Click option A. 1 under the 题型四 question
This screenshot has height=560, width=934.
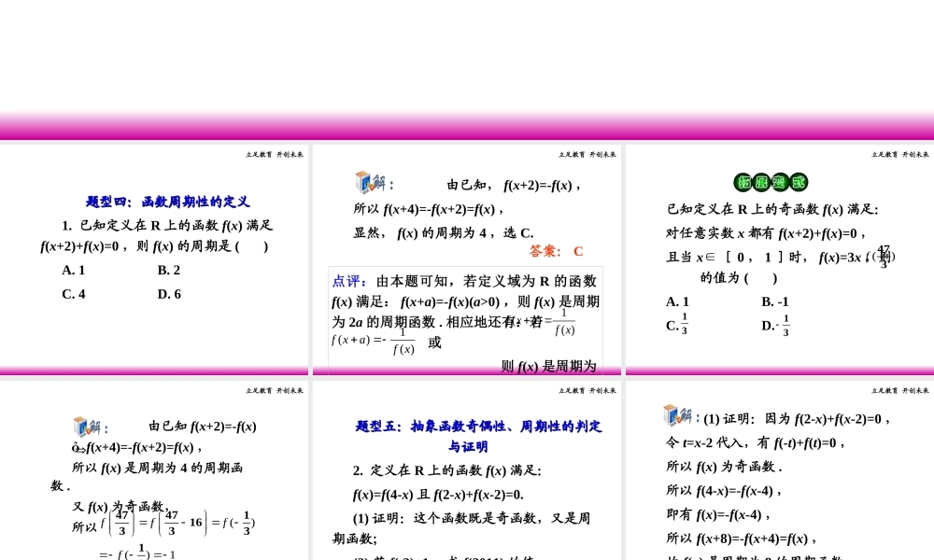(x=74, y=270)
